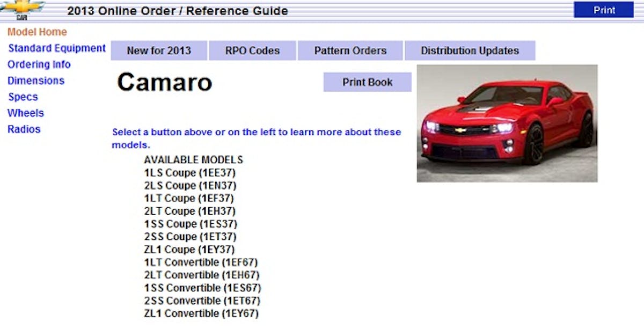View the Specs page

tap(23, 97)
